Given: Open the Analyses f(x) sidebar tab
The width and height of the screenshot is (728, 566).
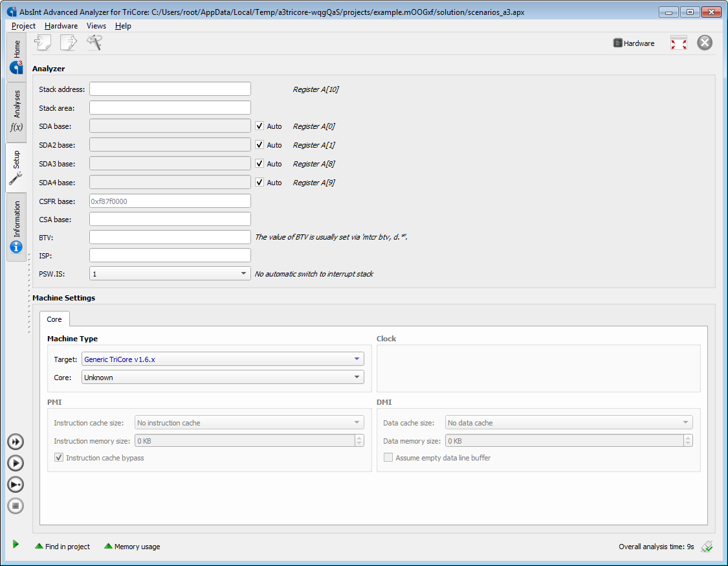Looking at the screenshot, I should (x=16, y=112).
